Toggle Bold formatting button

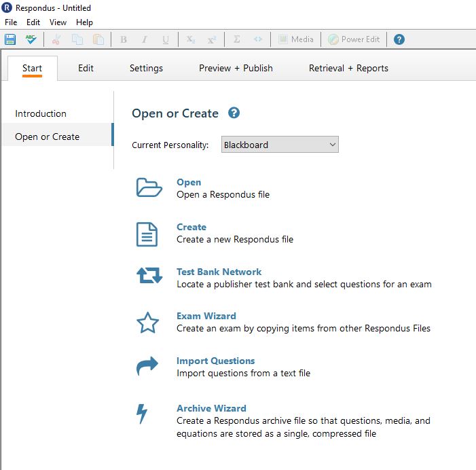124,39
